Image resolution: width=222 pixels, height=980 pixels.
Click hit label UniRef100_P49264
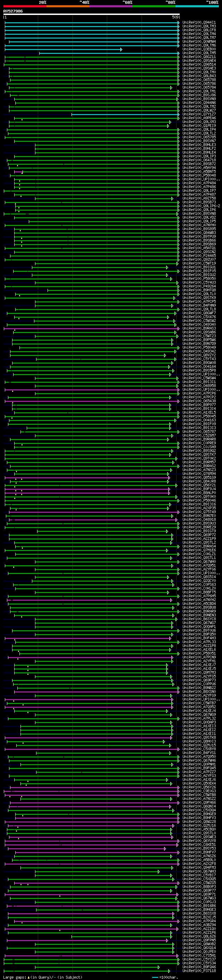point(199,286)
